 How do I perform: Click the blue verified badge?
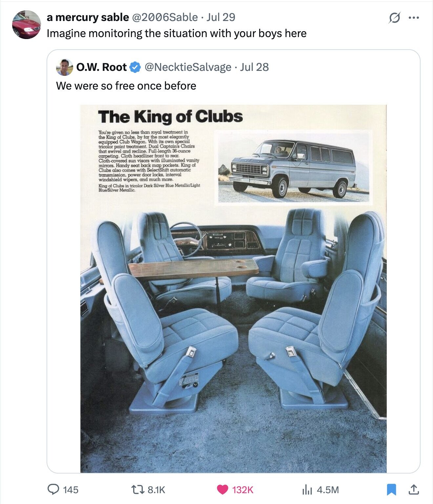click(135, 67)
